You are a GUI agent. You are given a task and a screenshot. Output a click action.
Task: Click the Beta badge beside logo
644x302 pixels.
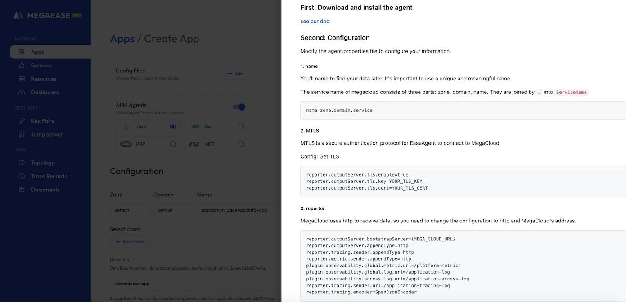pyautogui.click(x=77, y=15)
